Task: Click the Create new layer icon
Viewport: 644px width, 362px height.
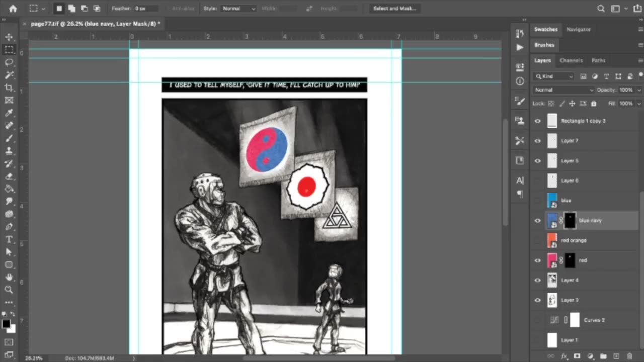Action: pyautogui.click(x=617, y=356)
